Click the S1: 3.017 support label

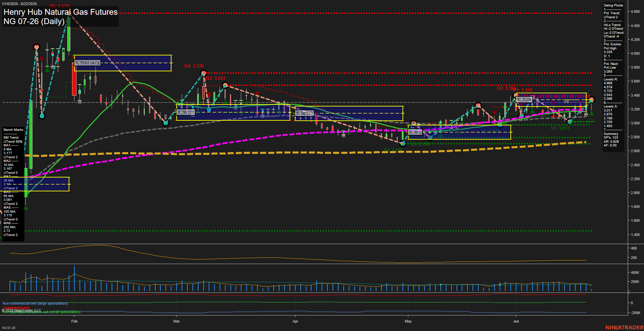click(560, 128)
